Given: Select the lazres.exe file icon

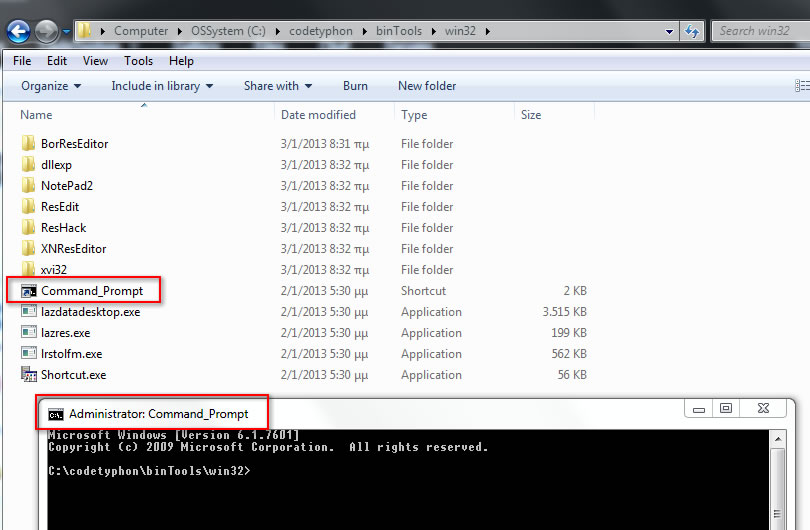Looking at the screenshot, I should click(x=29, y=333).
